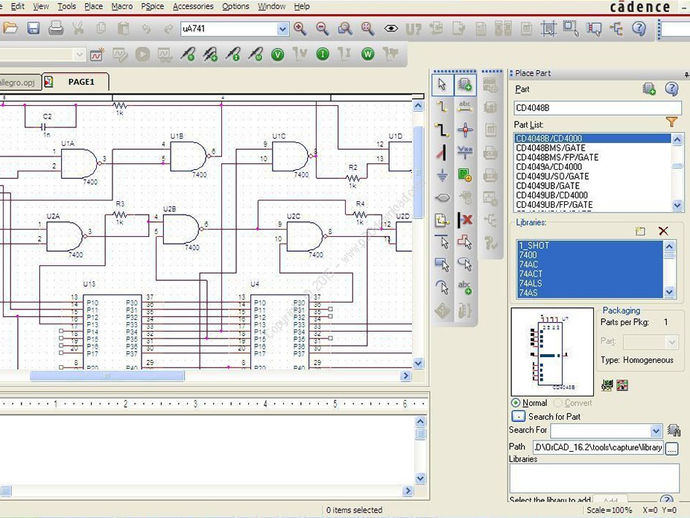Image resolution: width=690 pixels, height=518 pixels.
Task: Activate the Place Part tool in palette
Action: (x=465, y=84)
